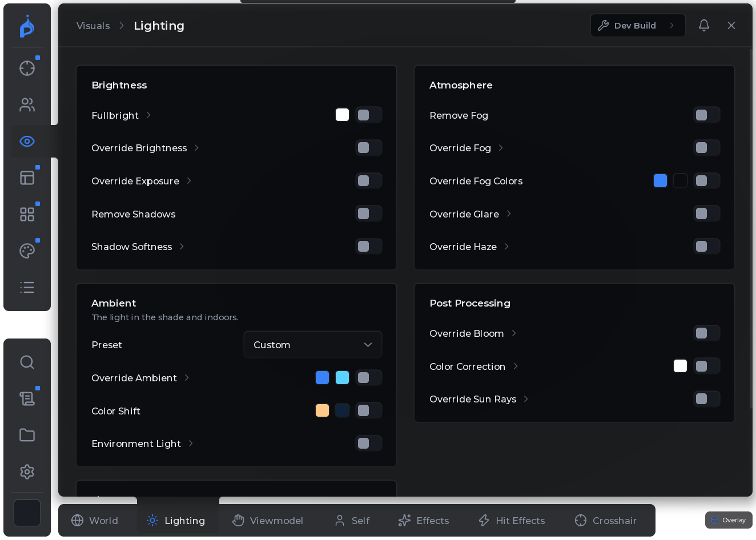This screenshot has height=540, width=756.
Task: Open the folder sidebar icon
Action: point(27,435)
